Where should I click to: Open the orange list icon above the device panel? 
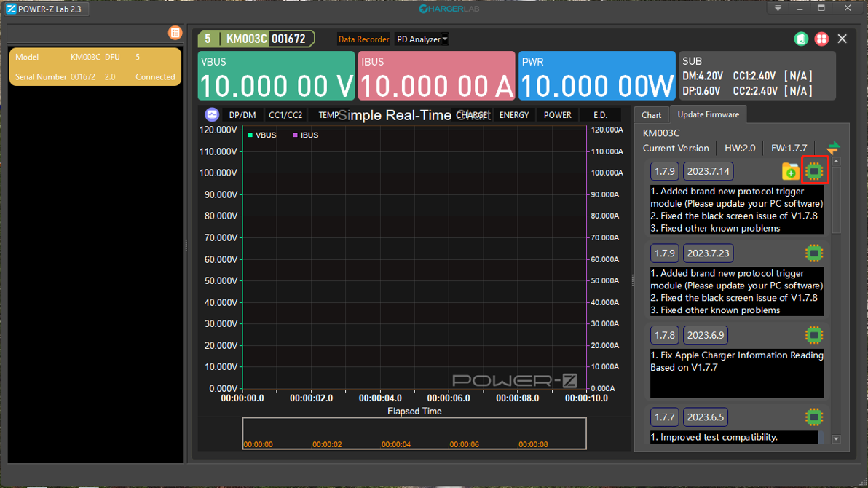(175, 32)
